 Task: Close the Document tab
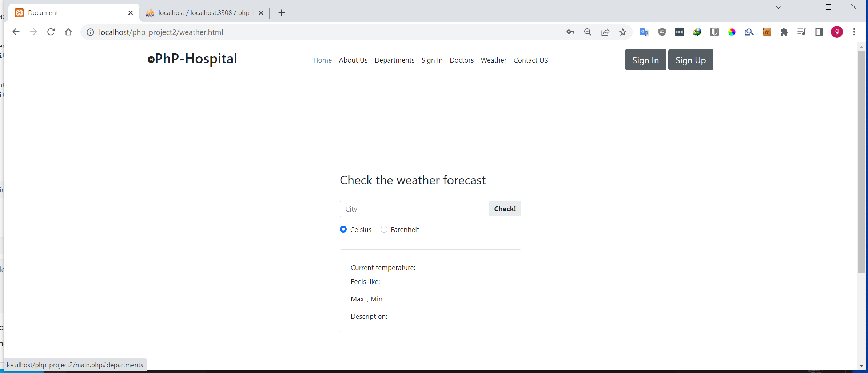(131, 13)
